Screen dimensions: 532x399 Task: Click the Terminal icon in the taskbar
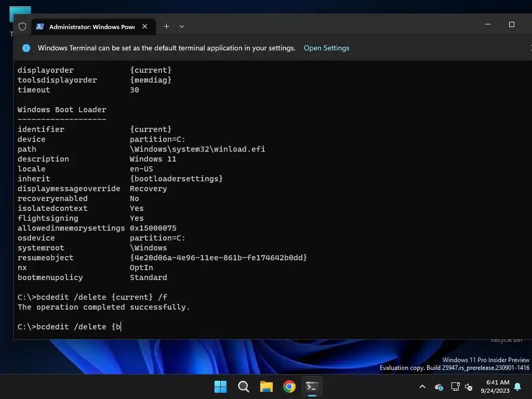[312, 387]
